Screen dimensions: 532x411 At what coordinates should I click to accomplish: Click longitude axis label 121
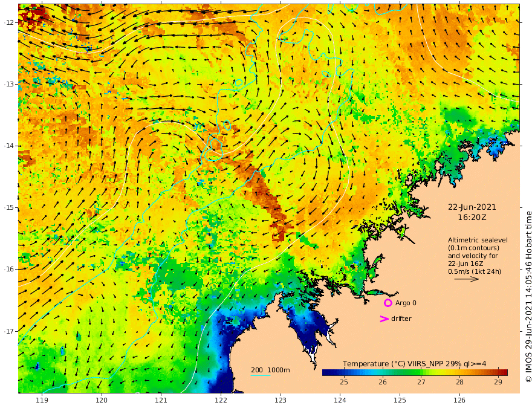pos(161,401)
